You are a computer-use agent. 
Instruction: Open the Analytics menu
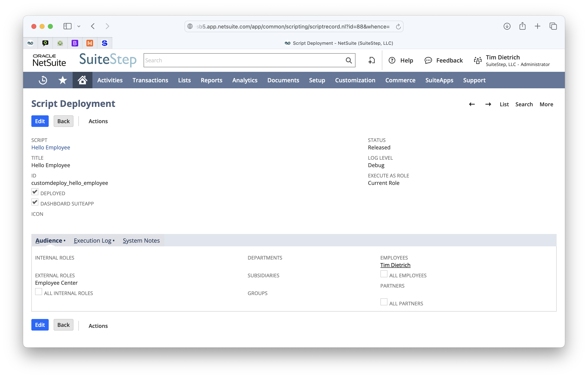tap(245, 80)
